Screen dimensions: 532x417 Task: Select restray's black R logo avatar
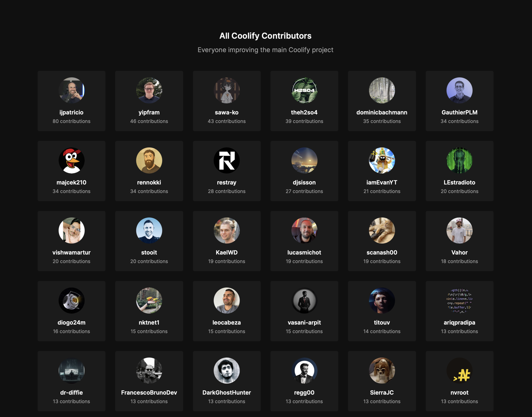tap(227, 160)
